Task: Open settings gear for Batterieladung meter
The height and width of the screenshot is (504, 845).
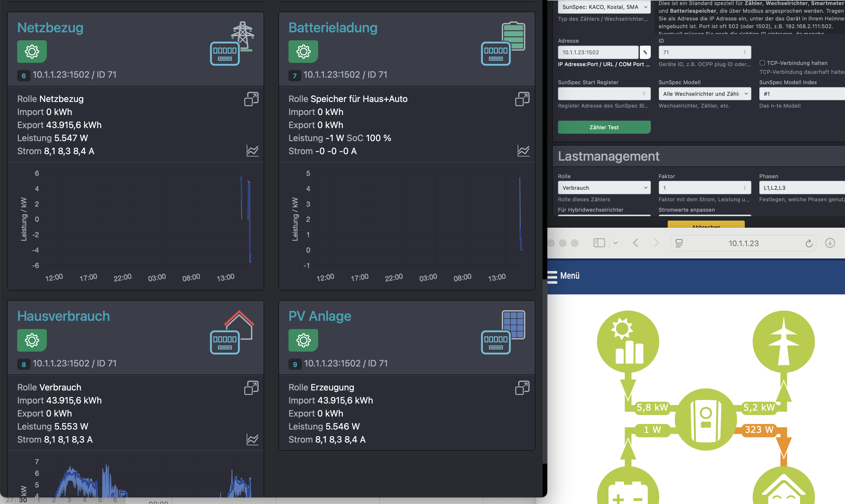Action: pyautogui.click(x=303, y=52)
